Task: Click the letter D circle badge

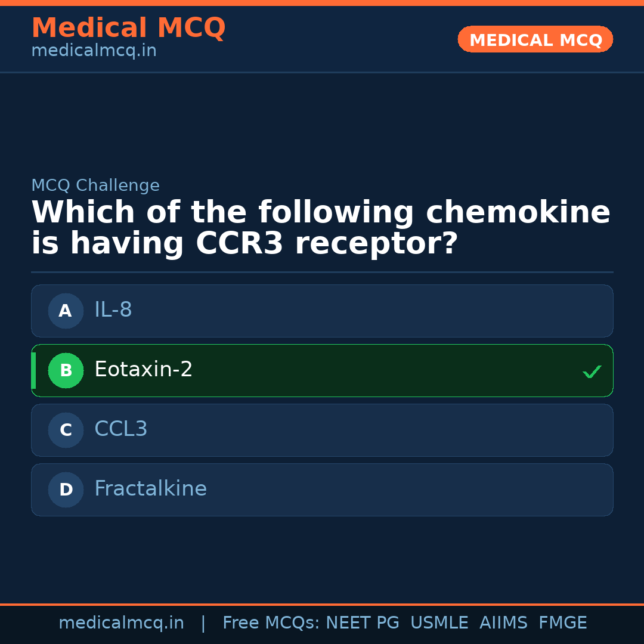Action: click(x=66, y=490)
